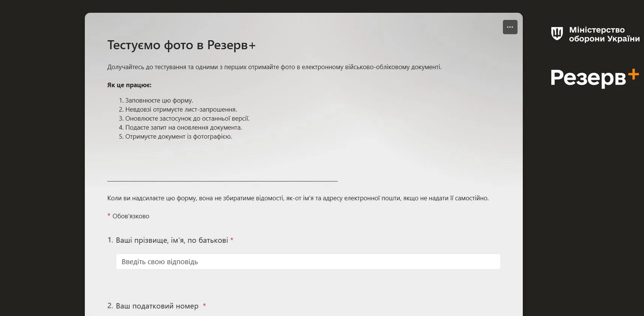This screenshot has height=316, width=644.
Task: Click the orange plus in Резерв+ logo
Action: (633, 74)
